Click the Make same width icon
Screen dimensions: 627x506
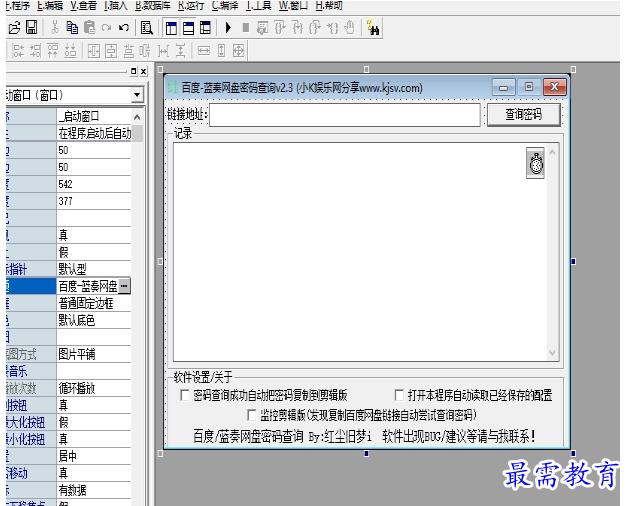pyautogui.click(x=204, y=51)
